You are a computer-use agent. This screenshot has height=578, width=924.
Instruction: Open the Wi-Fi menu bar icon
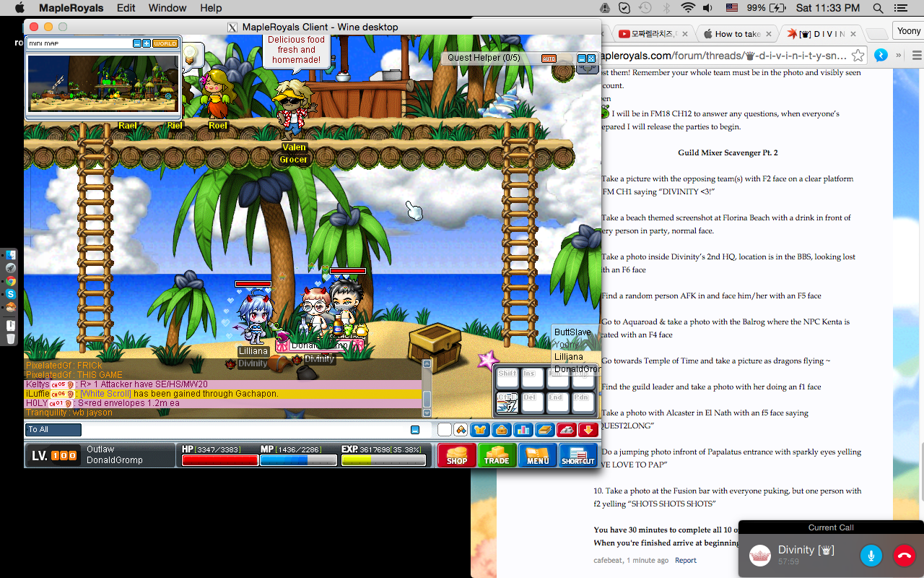tap(688, 8)
